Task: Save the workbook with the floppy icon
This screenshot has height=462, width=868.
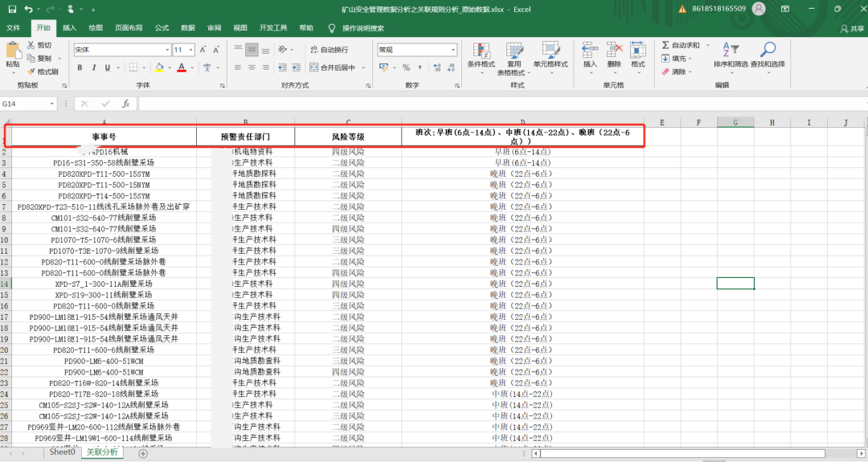Action: tap(12, 9)
